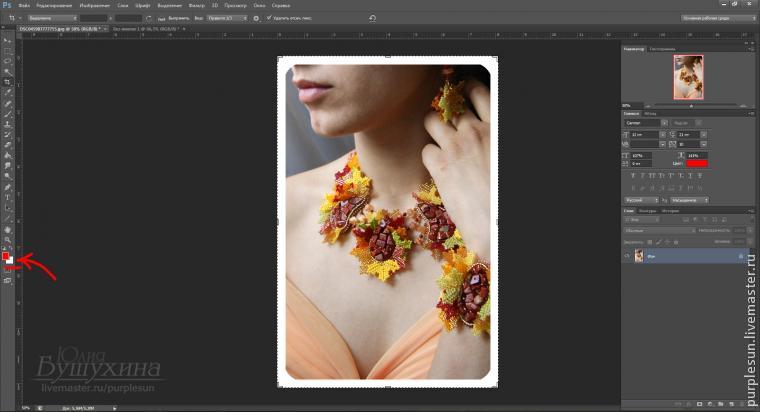Select the Zoom tool
The image size is (760, 412).
coord(7,240)
